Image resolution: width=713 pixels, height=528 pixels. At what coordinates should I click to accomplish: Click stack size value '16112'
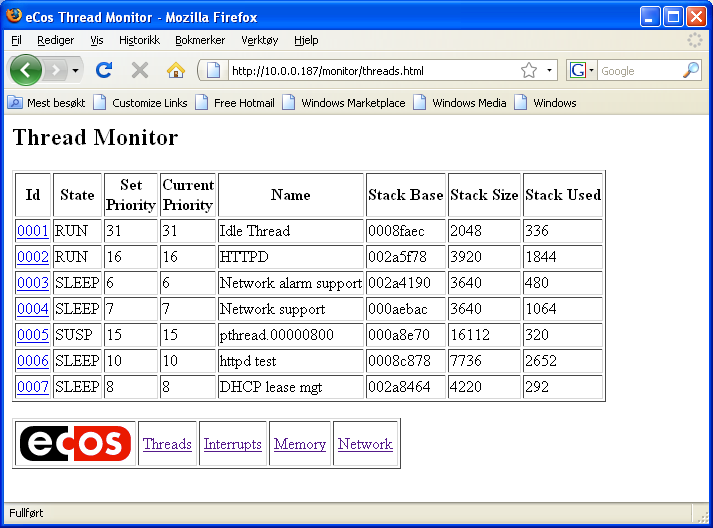(x=470, y=335)
